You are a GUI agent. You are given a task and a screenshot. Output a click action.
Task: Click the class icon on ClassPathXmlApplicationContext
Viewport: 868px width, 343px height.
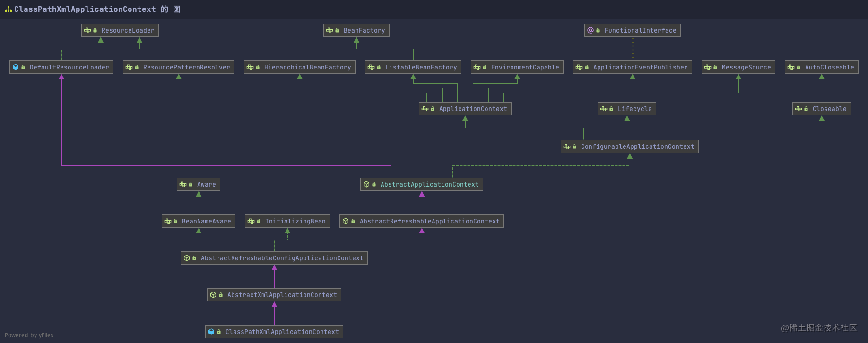[211, 332]
